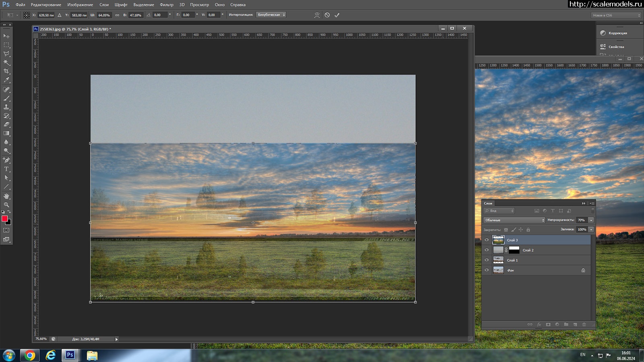
Task: Select the Clone Stamp tool
Action: 6,107
